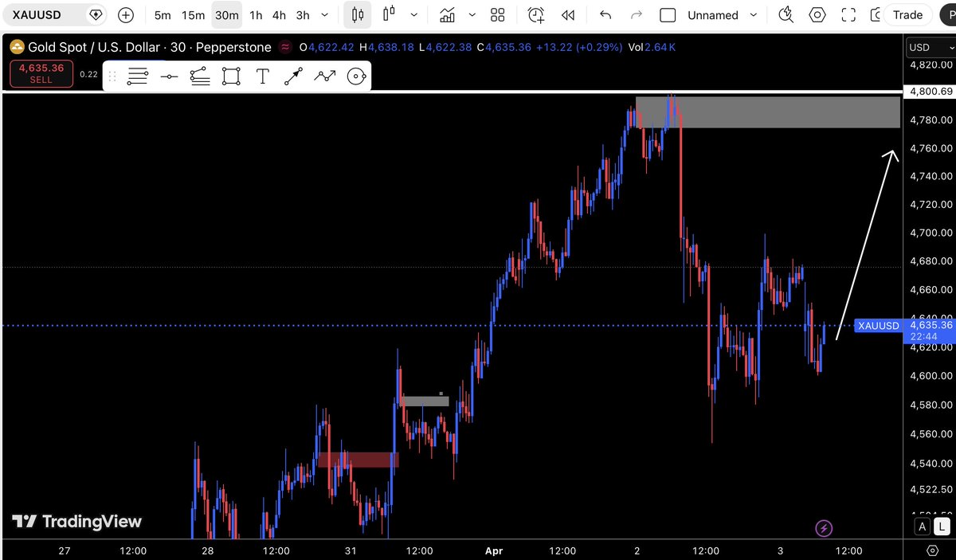Viewport: 956px width, 560px height.
Task: Switch to the 4h timeframe
Action: [279, 15]
